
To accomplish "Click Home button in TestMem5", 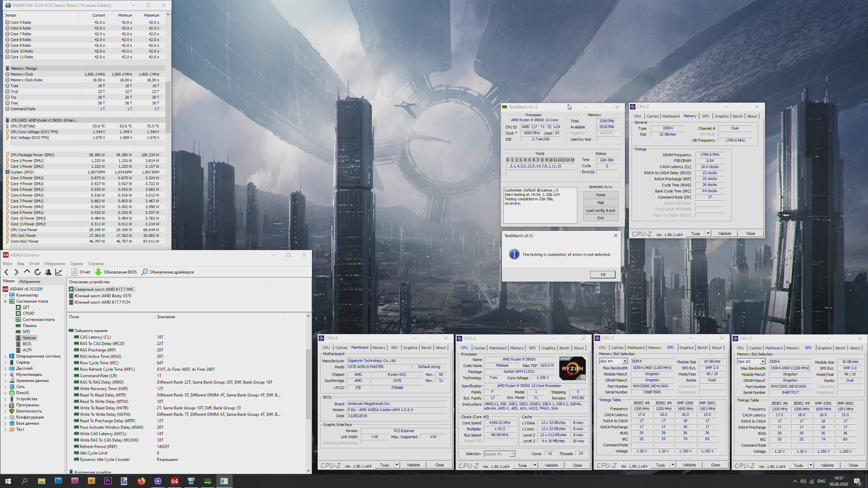I will pos(600,195).
